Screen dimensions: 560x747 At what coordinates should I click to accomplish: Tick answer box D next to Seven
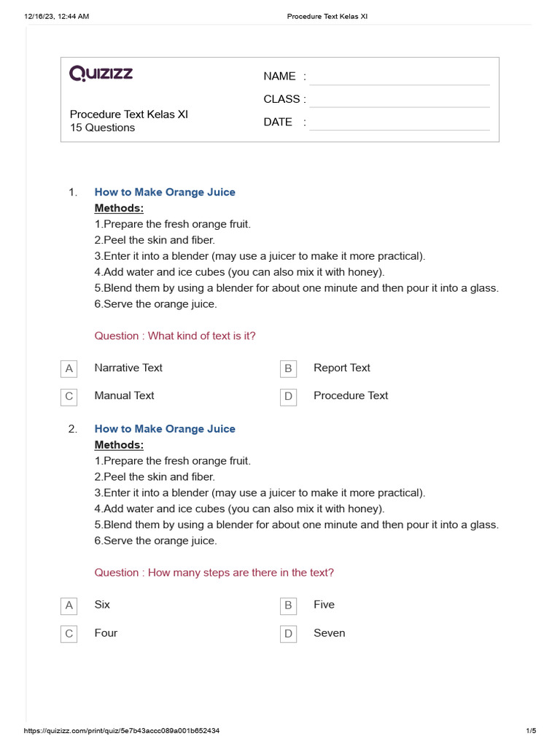(288, 634)
